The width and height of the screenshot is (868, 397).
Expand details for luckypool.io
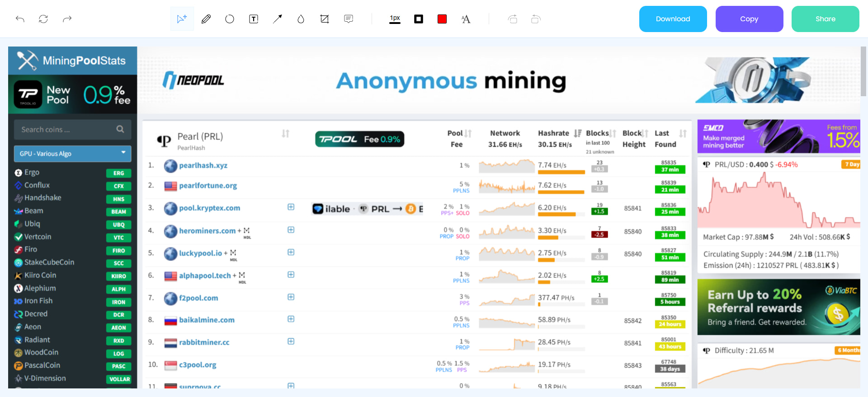(x=291, y=252)
